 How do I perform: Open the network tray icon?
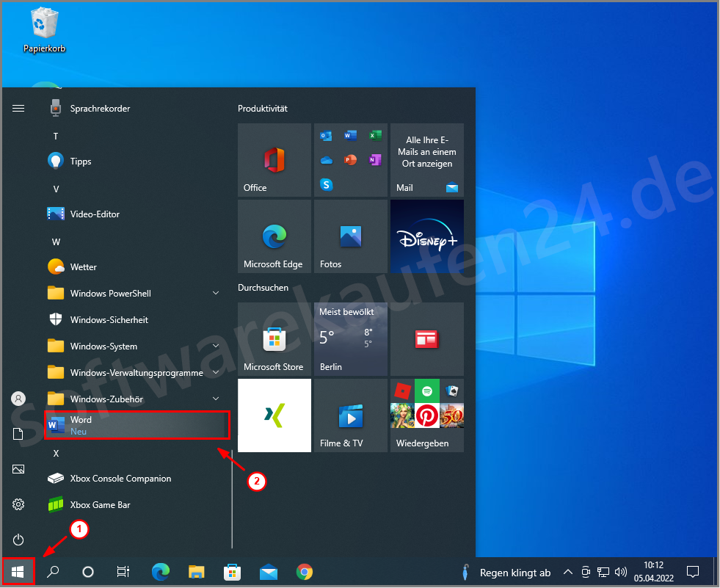tap(603, 573)
